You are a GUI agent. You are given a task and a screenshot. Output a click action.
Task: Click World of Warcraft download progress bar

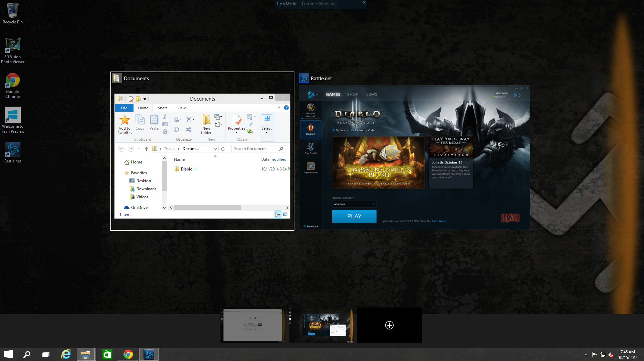tap(311, 118)
